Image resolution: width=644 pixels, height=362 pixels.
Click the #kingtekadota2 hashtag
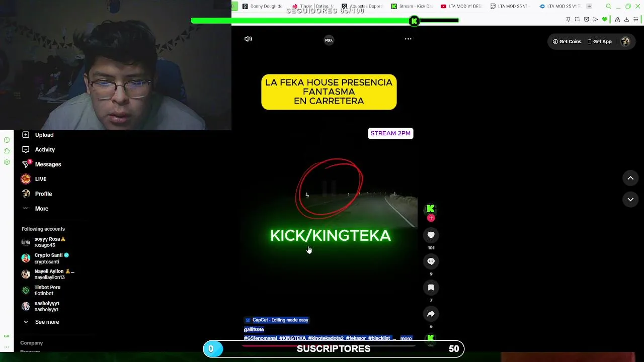pos(326,338)
